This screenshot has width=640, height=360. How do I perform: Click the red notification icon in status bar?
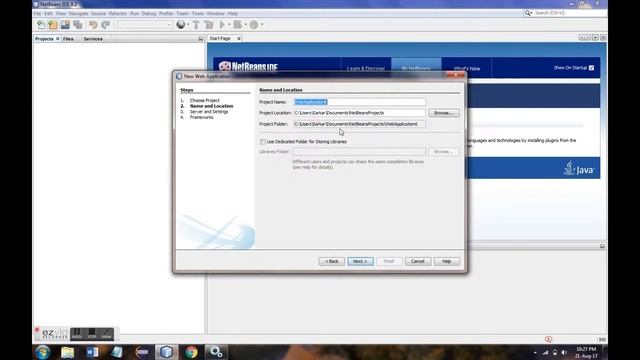point(548,339)
